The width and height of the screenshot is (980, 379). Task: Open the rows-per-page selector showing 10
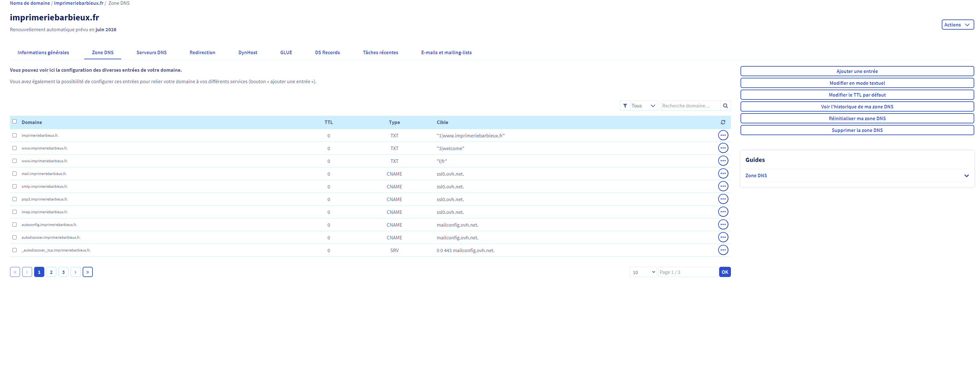[643, 272]
